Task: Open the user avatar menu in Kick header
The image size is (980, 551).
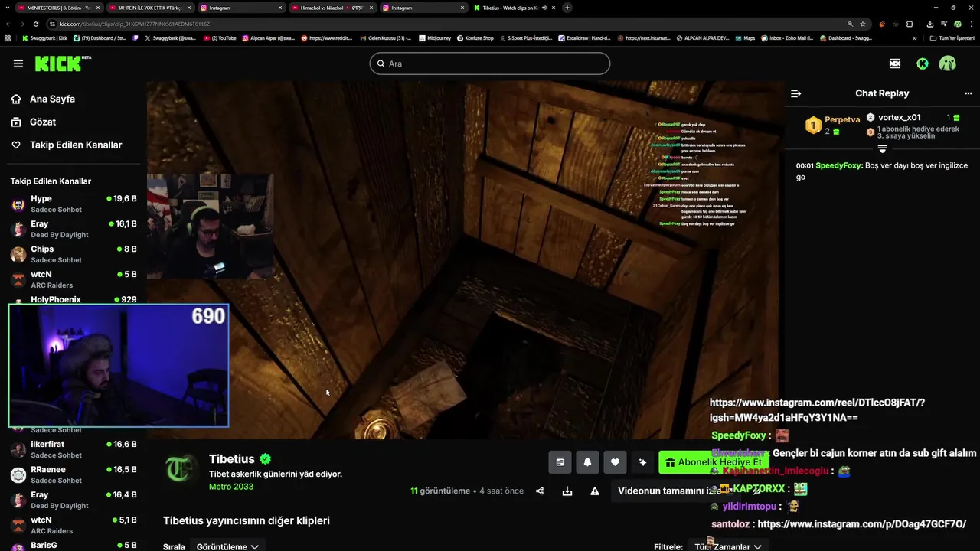Action: [x=948, y=64]
